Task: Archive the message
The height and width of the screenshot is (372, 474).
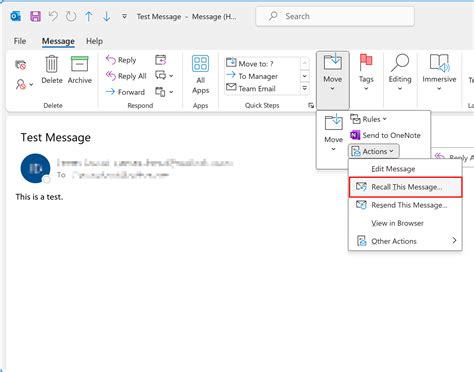Action: point(80,69)
